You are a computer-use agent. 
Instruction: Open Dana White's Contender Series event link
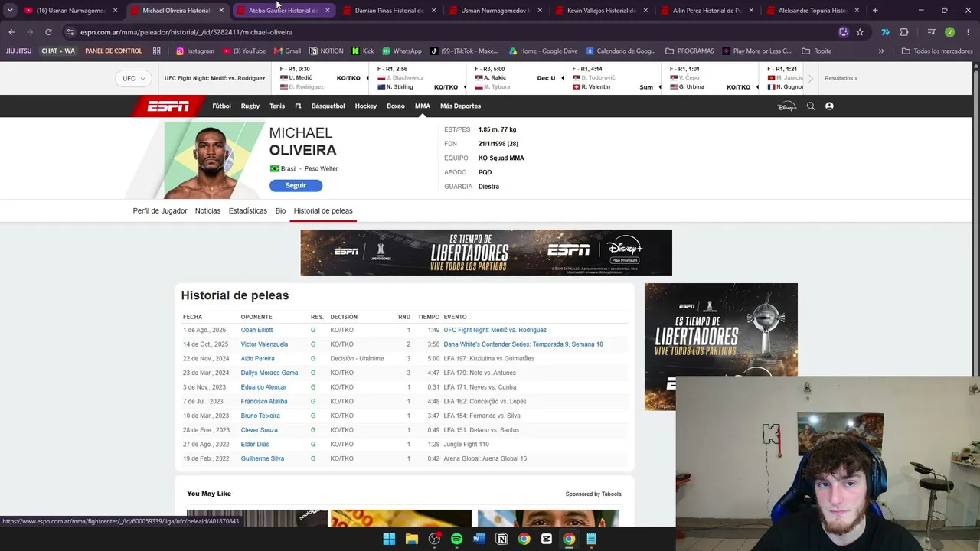coord(523,344)
